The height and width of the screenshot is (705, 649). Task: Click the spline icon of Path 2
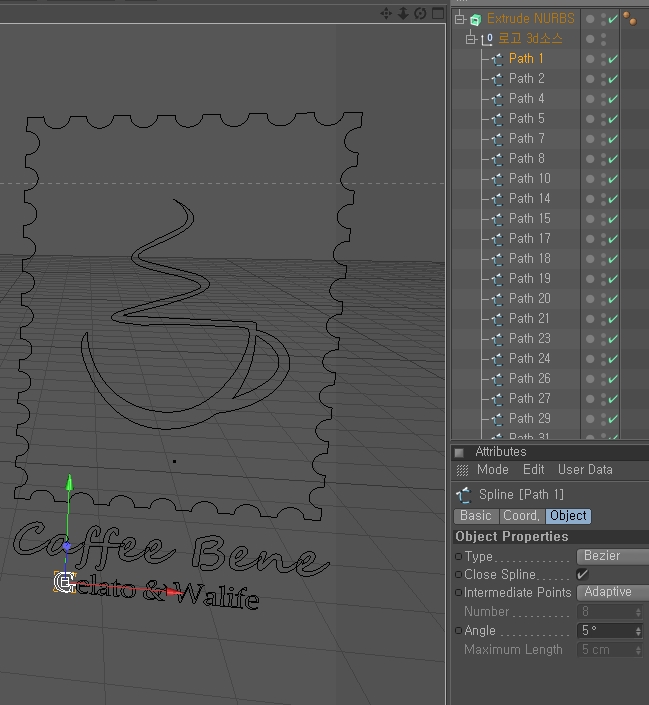pos(497,80)
